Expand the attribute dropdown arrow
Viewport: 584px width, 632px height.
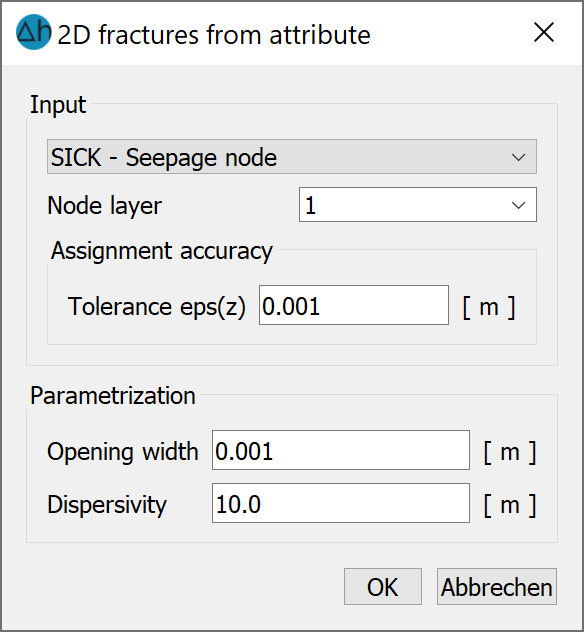[x=518, y=157]
